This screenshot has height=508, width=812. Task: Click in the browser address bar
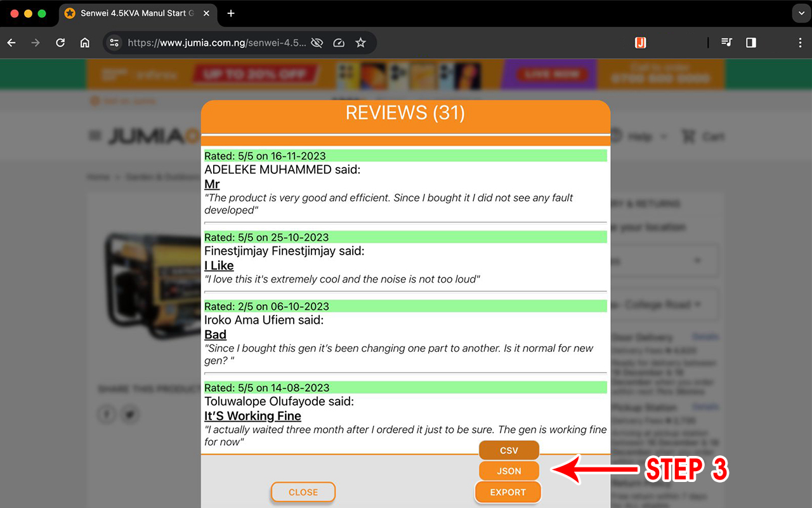point(209,43)
